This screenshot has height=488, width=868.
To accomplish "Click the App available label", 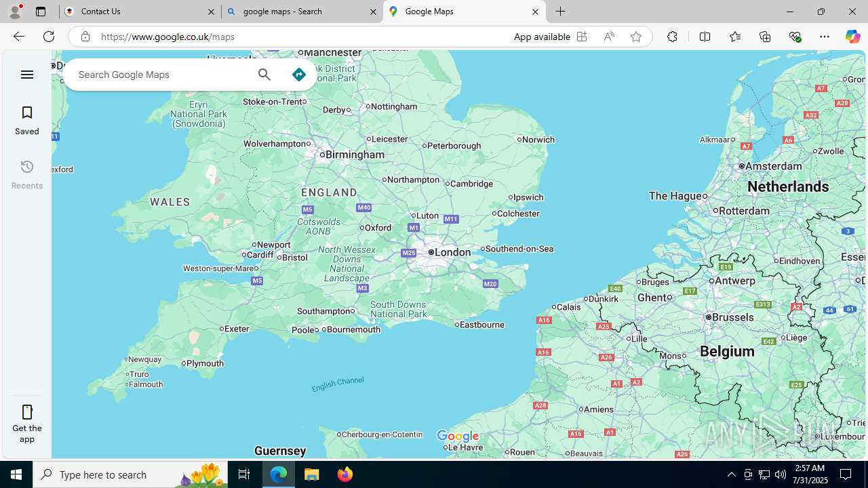I will [x=541, y=37].
